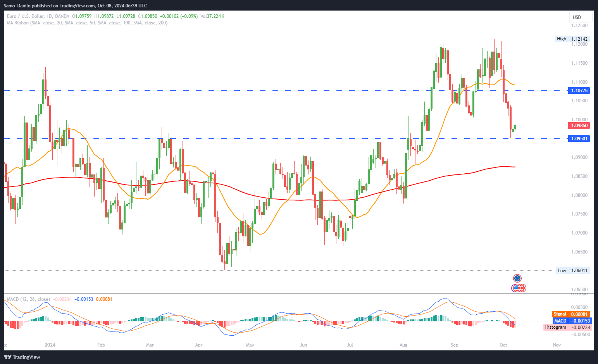
Task: Click the Oct label on the time axis
Action: click(x=503, y=345)
